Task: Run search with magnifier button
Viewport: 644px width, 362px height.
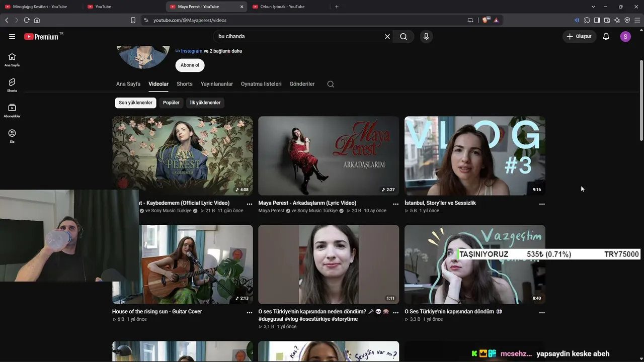Action: pyautogui.click(x=404, y=37)
